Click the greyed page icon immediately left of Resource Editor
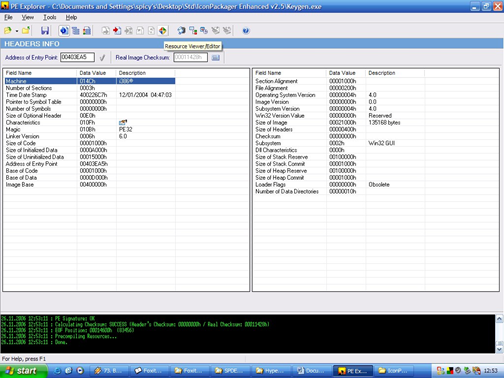Image resolution: width=504 pixels, height=378 pixels. coord(151,31)
